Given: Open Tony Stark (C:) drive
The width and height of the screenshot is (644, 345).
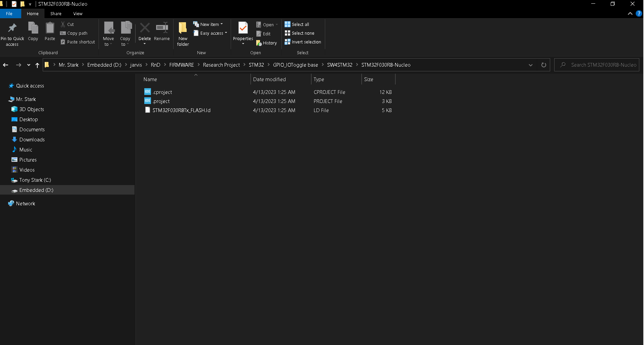Looking at the screenshot, I should click(x=35, y=180).
